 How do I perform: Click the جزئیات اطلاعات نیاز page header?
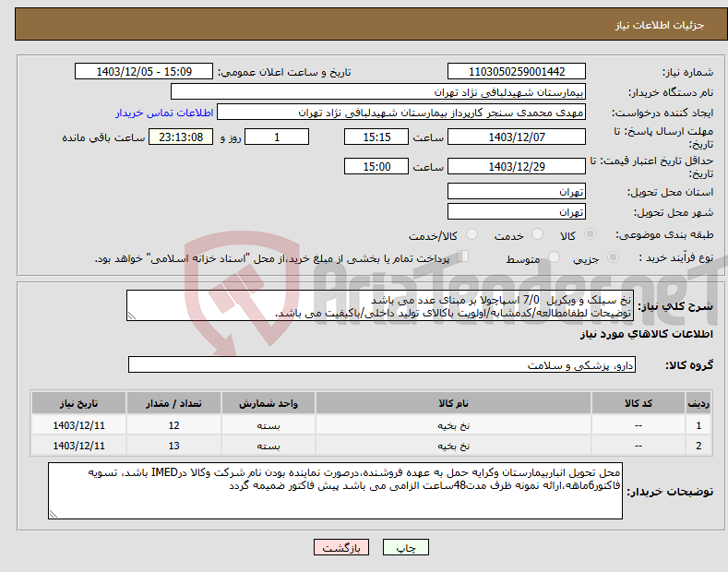[x=660, y=25]
